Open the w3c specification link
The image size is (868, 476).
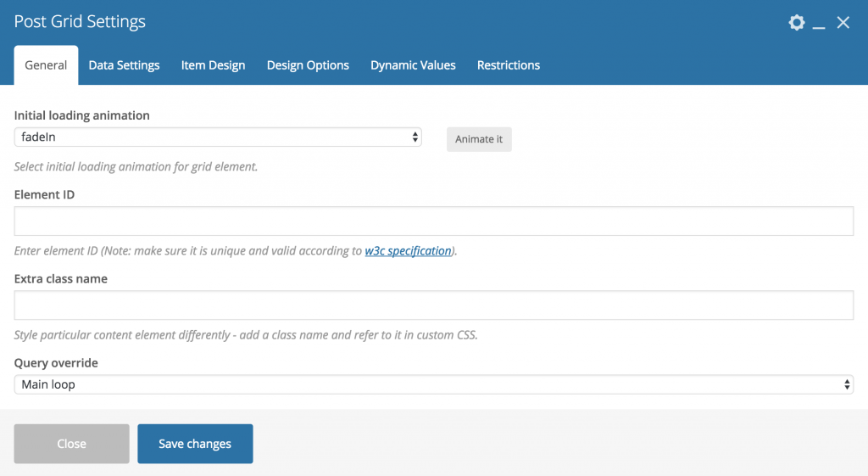[x=408, y=250]
